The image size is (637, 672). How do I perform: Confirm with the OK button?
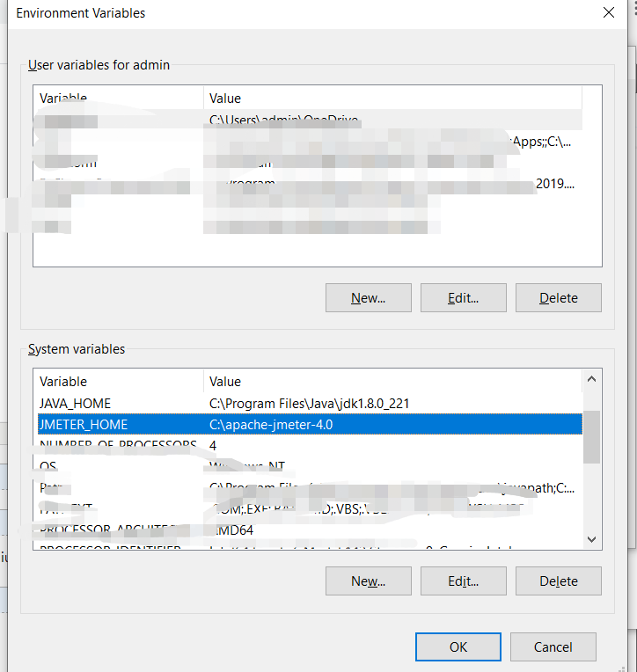click(x=458, y=646)
